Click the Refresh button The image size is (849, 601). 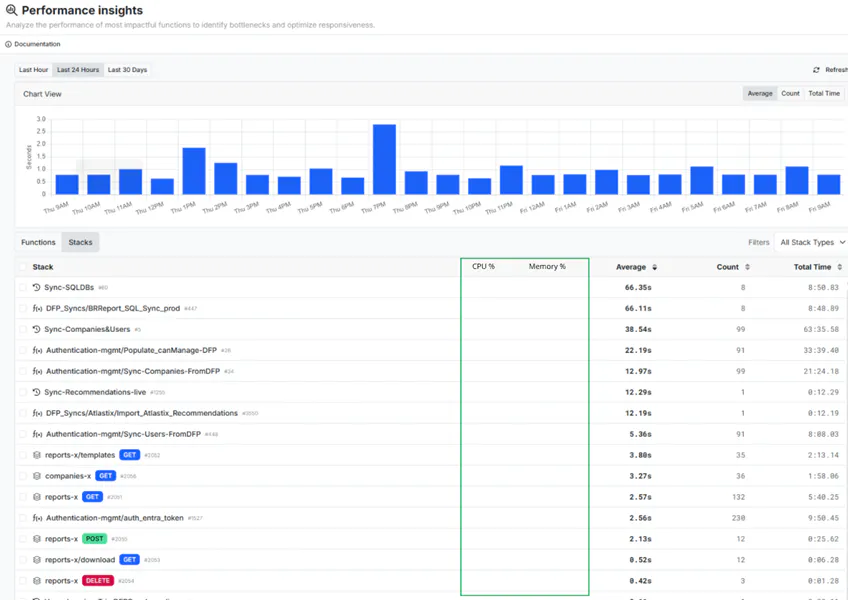831,70
